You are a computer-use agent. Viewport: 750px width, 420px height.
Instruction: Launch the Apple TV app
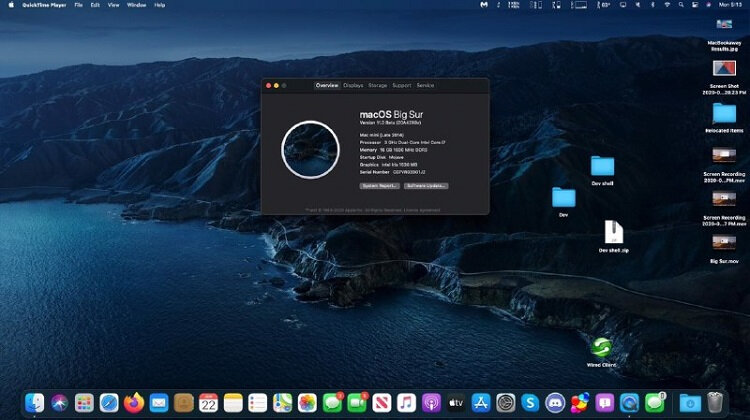click(x=456, y=403)
